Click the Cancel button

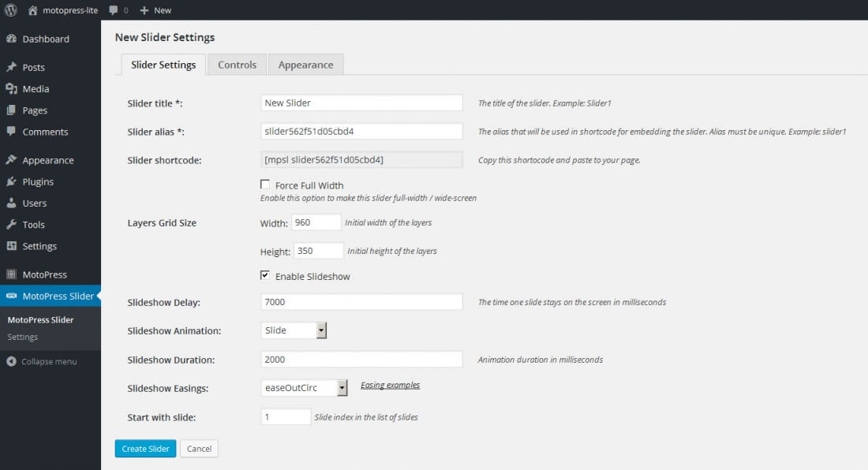tap(199, 449)
